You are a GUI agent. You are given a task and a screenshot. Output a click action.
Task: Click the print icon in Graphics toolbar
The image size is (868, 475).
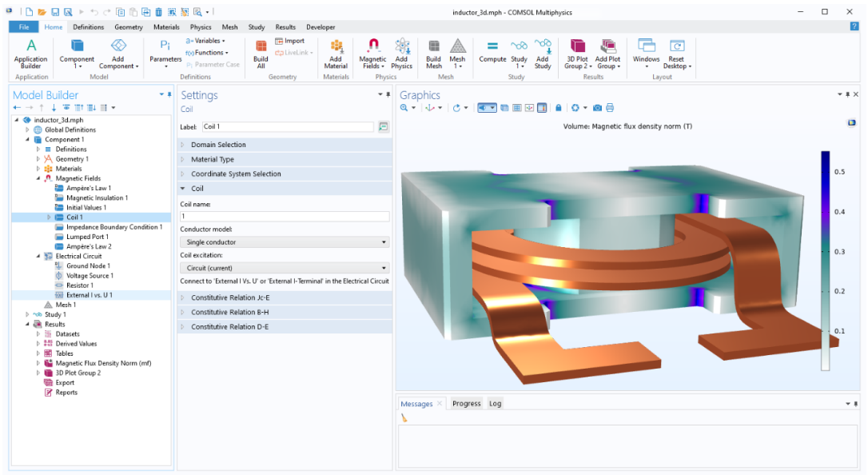610,108
